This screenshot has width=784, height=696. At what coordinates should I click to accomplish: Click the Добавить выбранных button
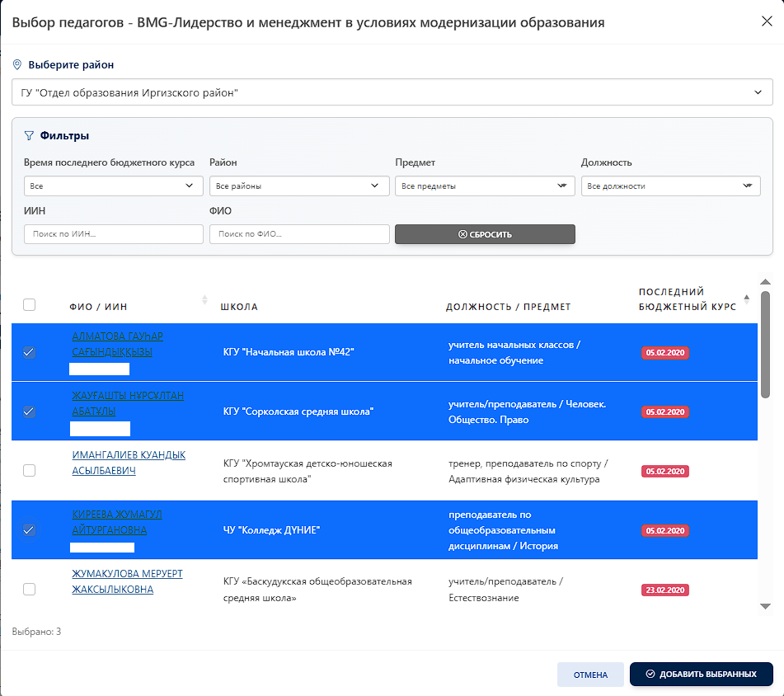point(701,674)
